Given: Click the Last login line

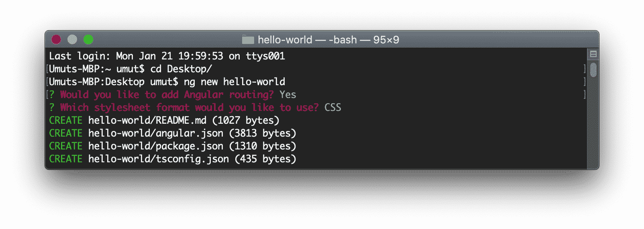Looking at the screenshot, I should coord(167,56).
